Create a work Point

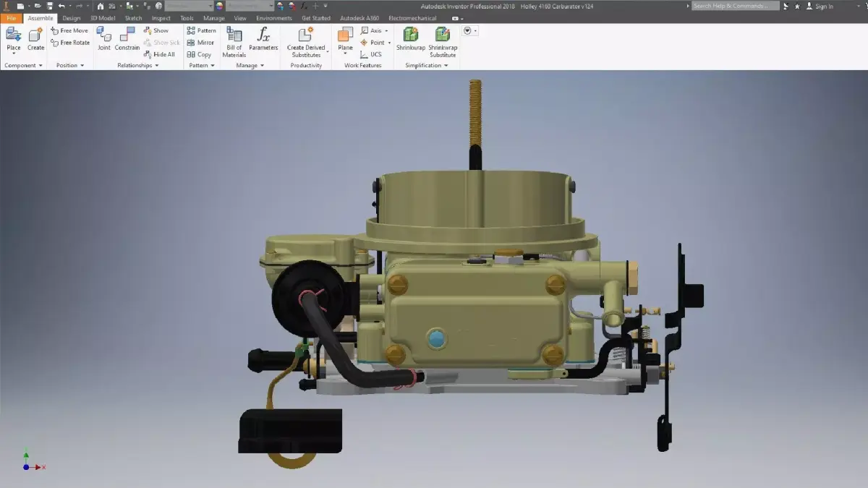(373, 43)
